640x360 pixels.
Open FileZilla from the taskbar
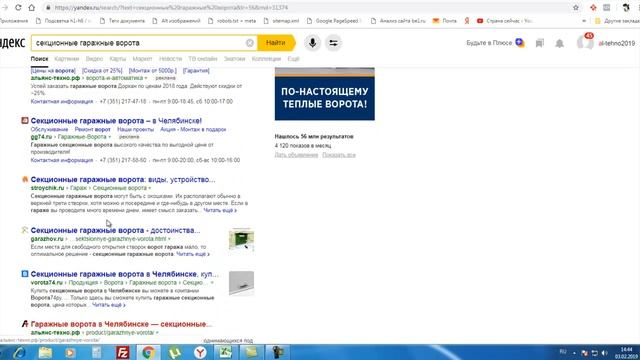pos(122,352)
